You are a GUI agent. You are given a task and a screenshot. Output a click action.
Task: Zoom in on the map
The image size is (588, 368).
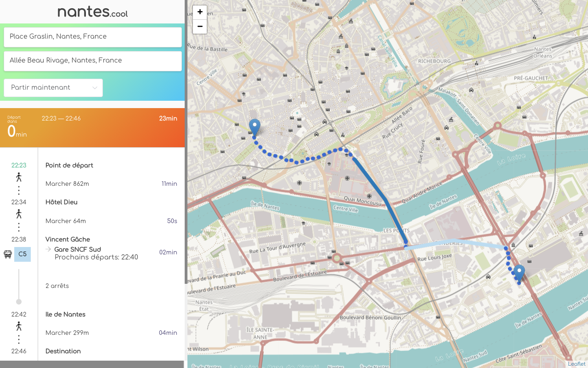200,12
